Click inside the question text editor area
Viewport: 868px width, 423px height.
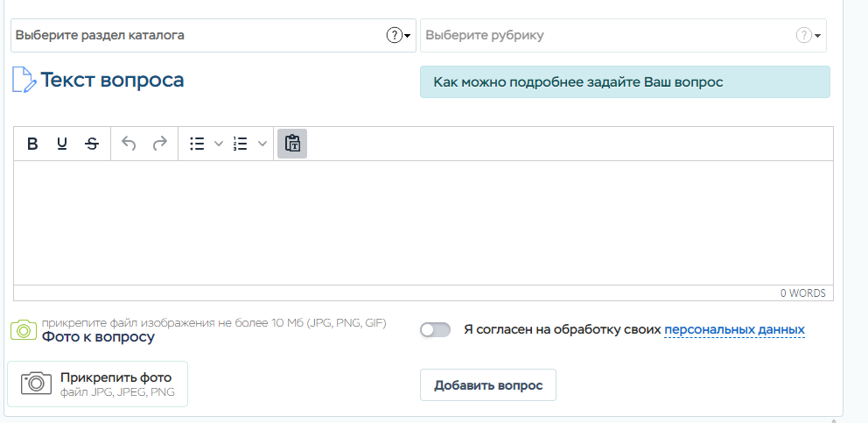(x=423, y=222)
